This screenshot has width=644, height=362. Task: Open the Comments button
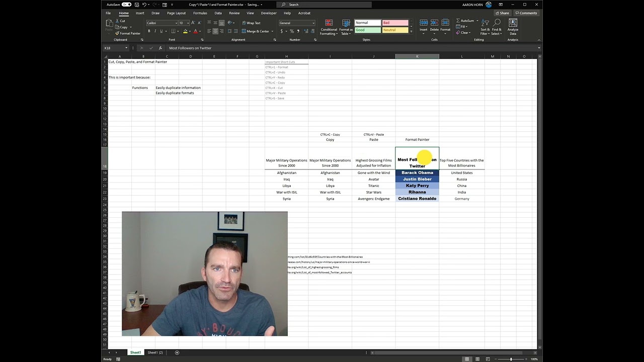pos(526,13)
